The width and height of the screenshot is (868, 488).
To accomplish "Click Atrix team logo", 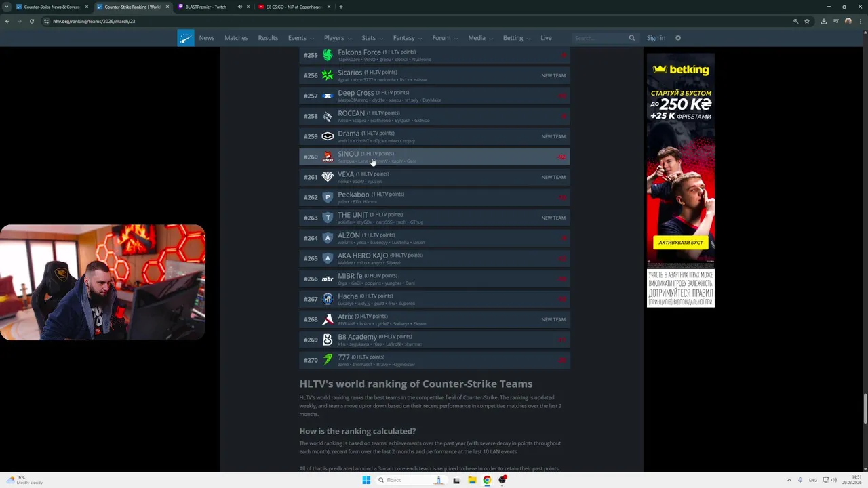I will 328,319.
